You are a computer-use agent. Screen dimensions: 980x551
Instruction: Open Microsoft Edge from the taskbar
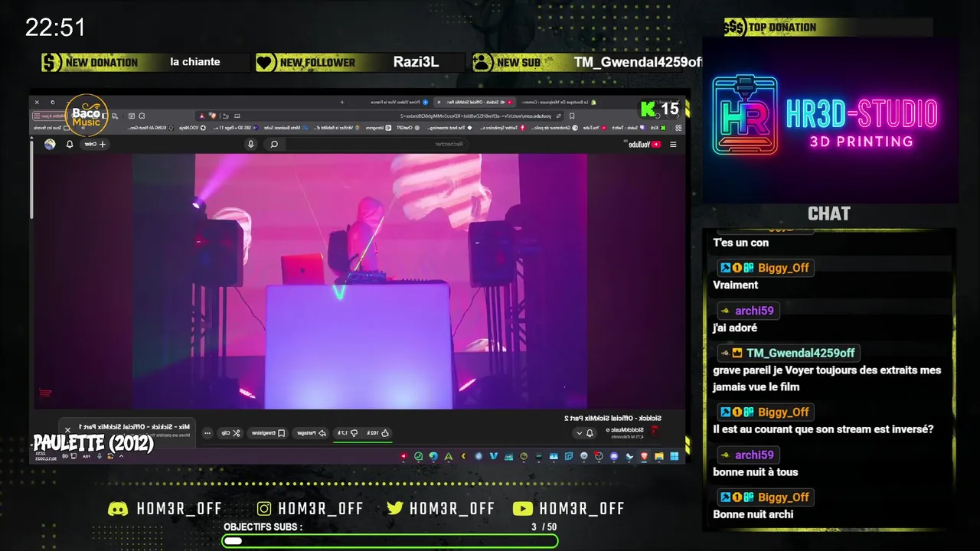[x=433, y=456]
